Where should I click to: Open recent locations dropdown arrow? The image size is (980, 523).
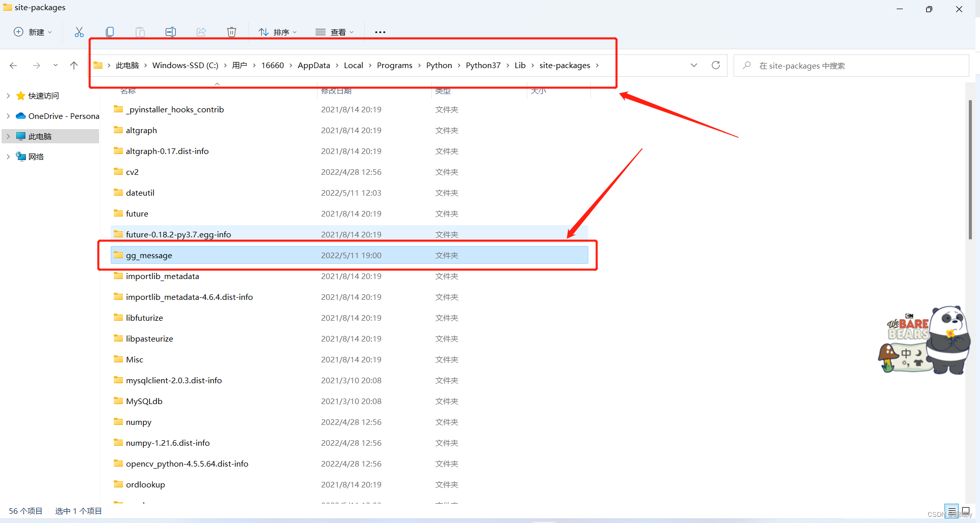tap(55, 66)
